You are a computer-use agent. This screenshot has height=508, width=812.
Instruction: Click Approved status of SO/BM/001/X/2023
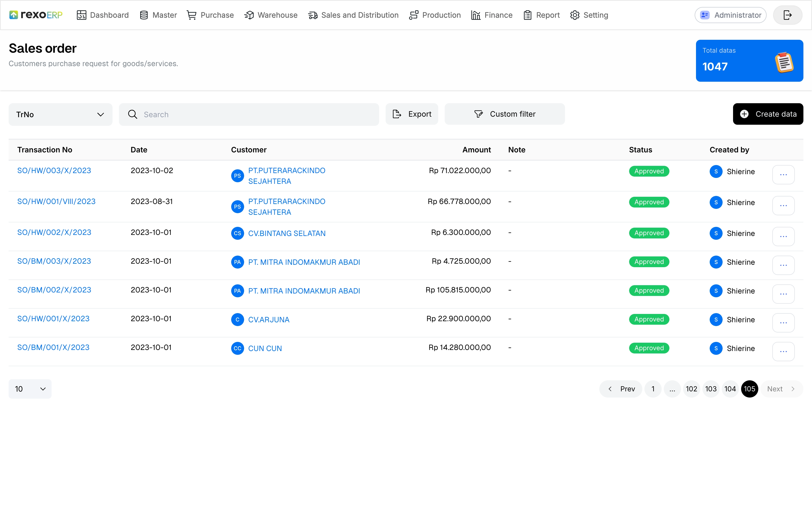click(x=649, y=348)
